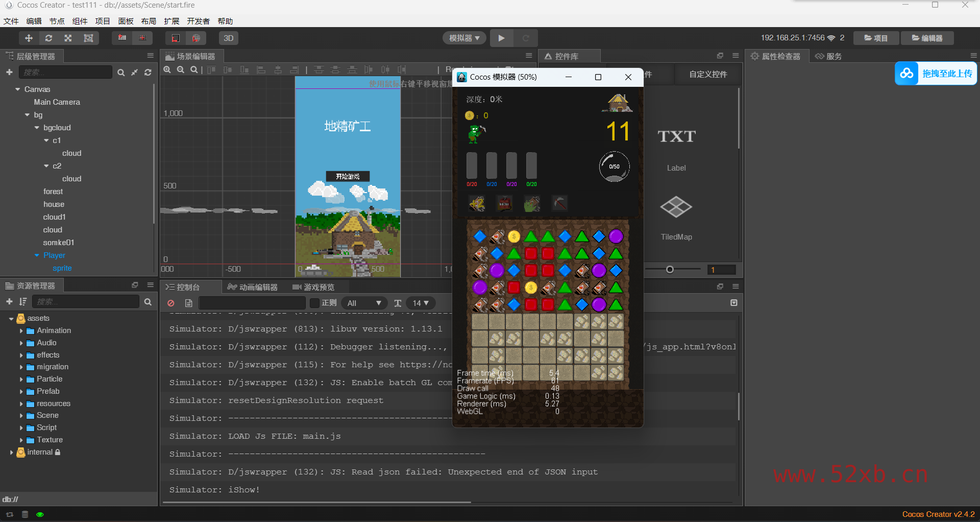Open the 组件 menu
This screenshot has height=522, width=980.
[80, 21]
